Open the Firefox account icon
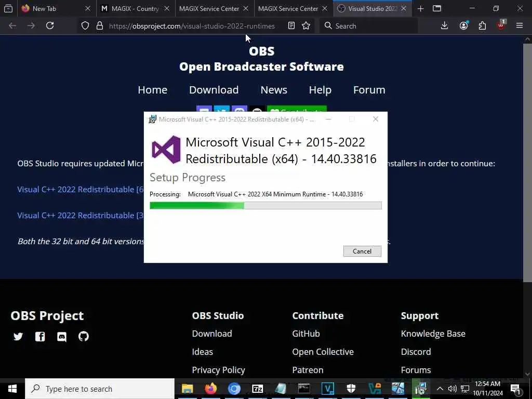 click(464, 26)
